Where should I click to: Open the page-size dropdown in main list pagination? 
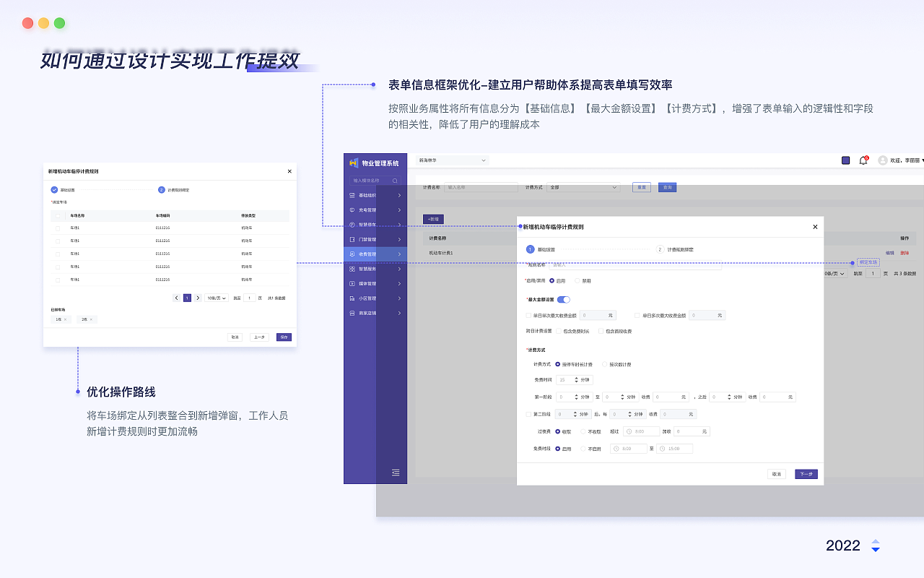pyautogui.click(x=834, y=274)
